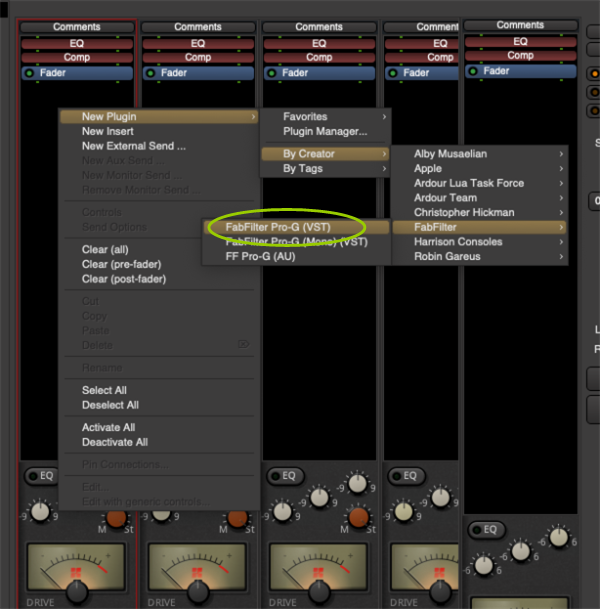Click the red EQ processor on fifth strip
Viewport: 600px width, 609px height.
(x=520, y=42)
